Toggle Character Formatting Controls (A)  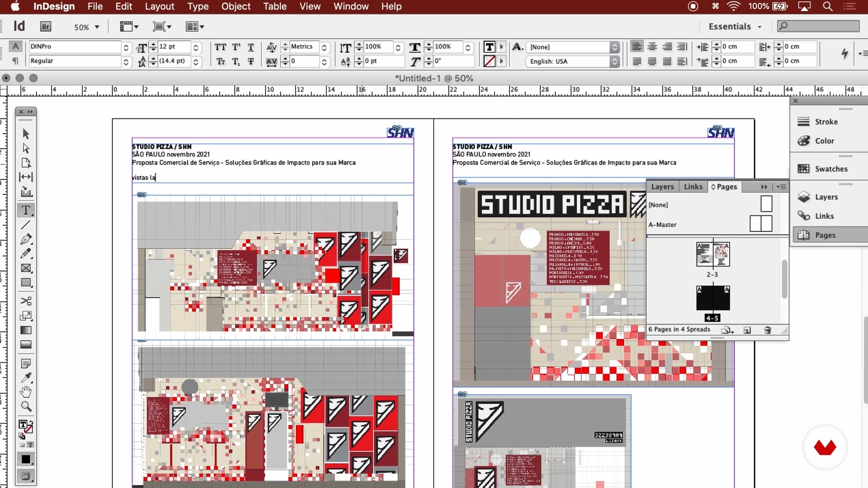point(15,47)
